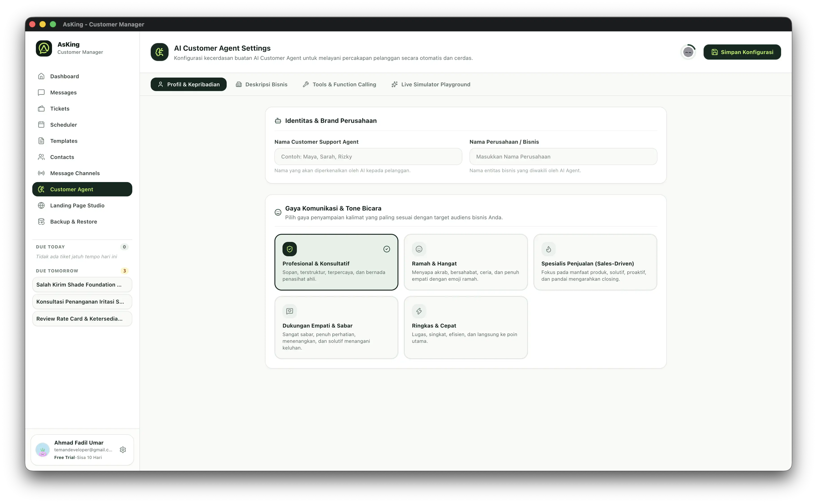
Task: Open Landing Page Studio from sidebar
Action: click(x=82, y=206)
